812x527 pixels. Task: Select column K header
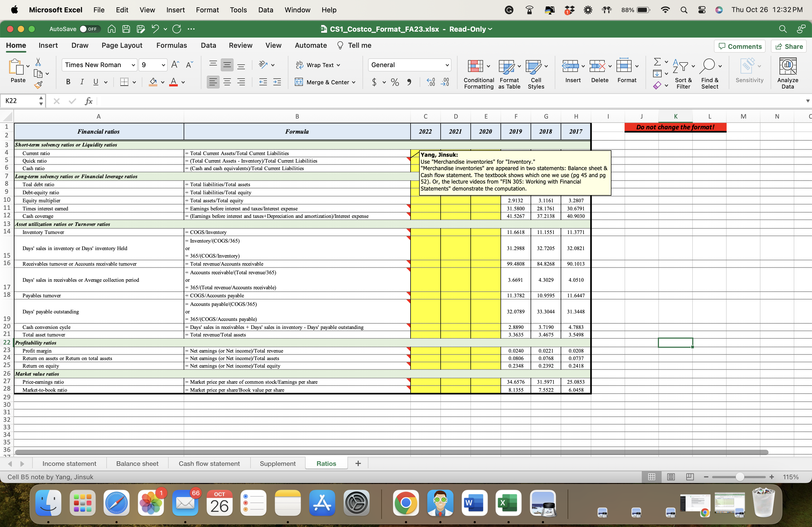click(675, 116)
